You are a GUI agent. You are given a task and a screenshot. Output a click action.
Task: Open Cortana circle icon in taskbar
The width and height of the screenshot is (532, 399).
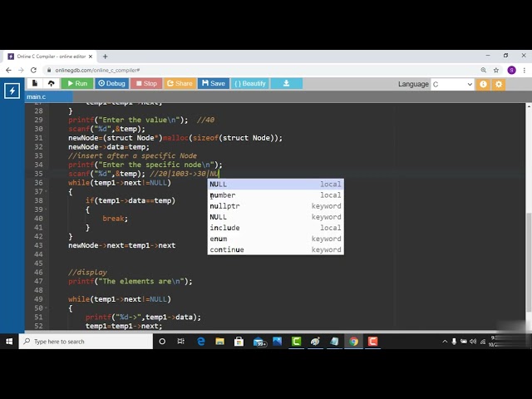tap(162, 342)
